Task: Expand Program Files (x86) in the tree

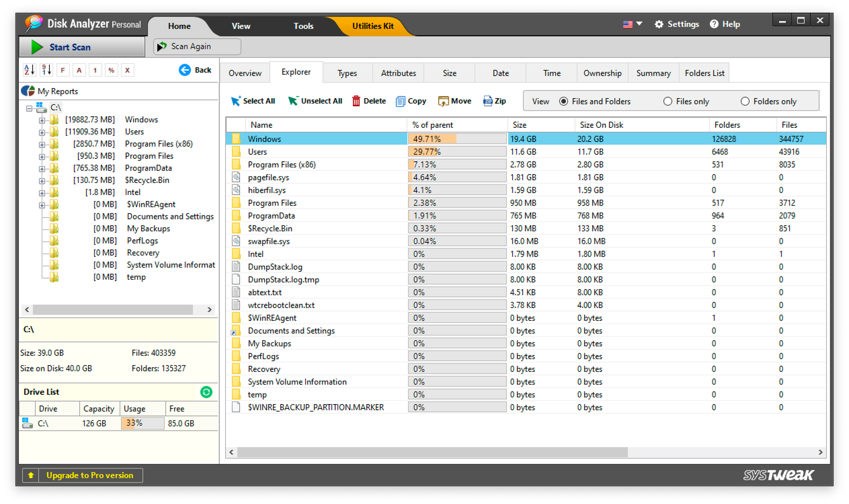Action: coord(42,145)
